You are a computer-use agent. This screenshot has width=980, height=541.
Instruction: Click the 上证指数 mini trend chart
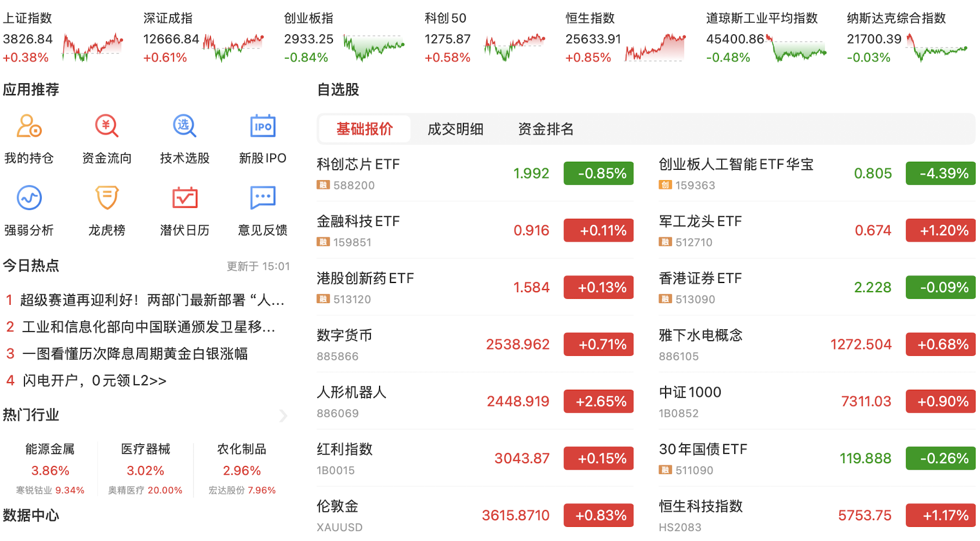click(93, 47)
